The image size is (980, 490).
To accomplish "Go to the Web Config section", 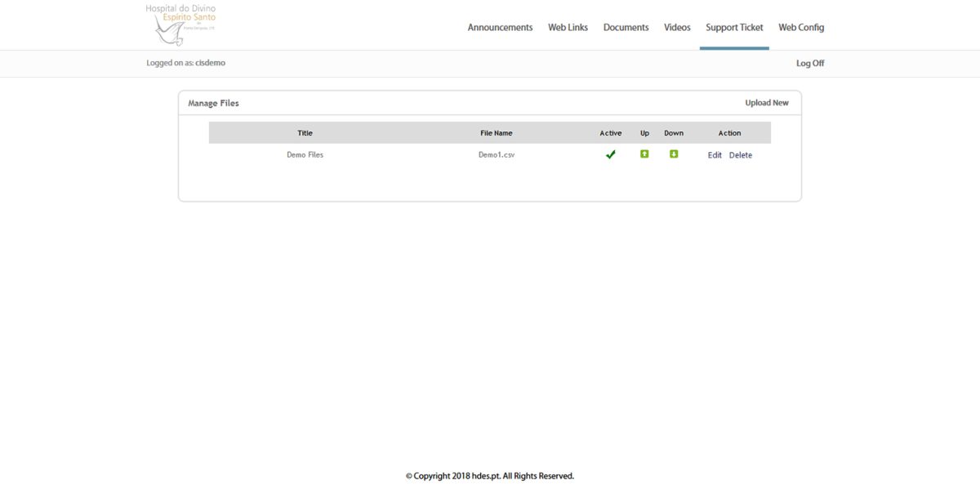I will [x=800, y=27].
